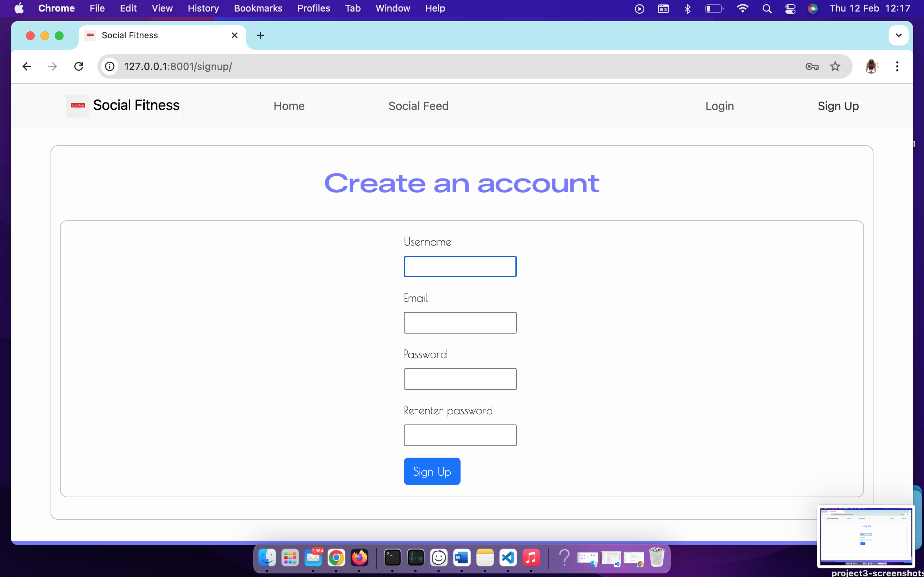
Task: Click the Sign Up submit button
Action: pyautogui.click(x=432, y=471)
